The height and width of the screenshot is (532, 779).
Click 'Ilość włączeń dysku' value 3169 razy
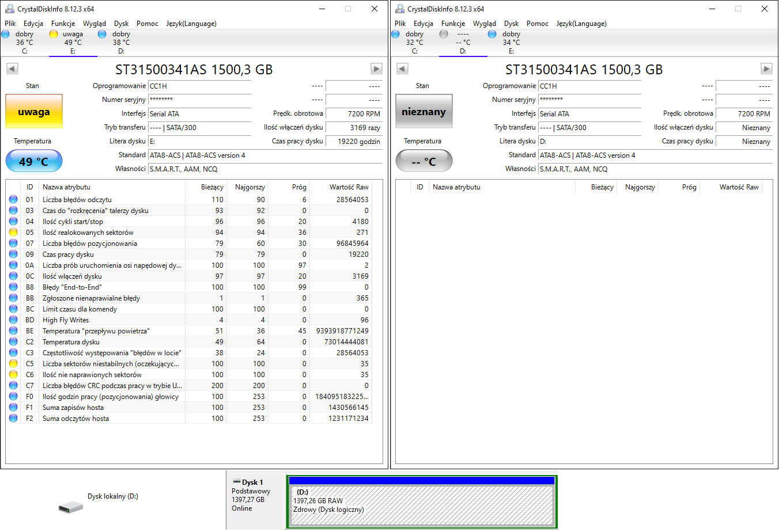354,128
